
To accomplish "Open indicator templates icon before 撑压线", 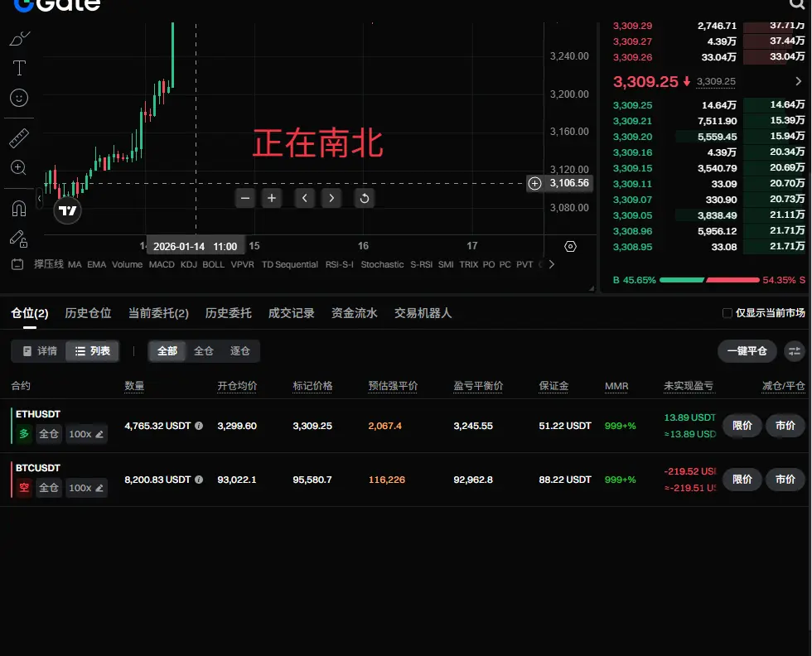I will coord(17,264).
